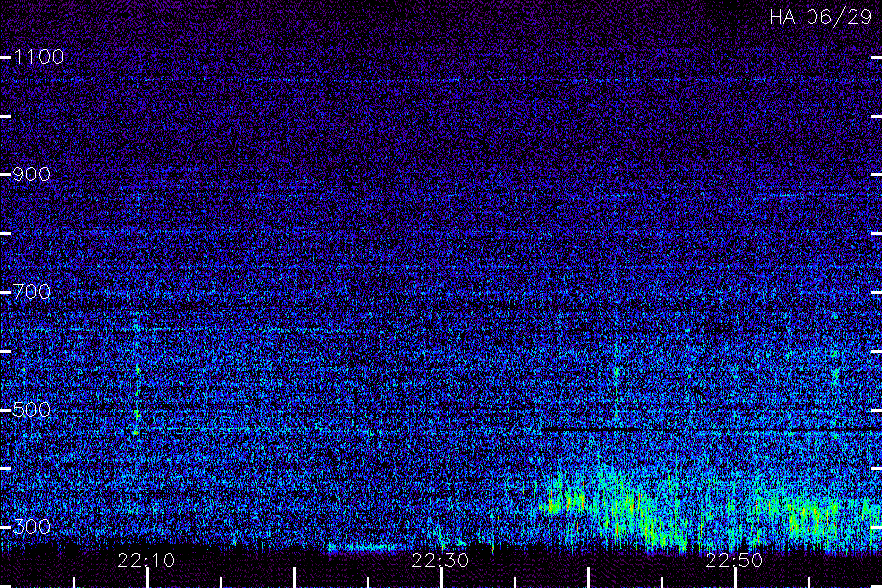Image resolution: width=882 pixels, height=588 pixels.
Task: Click the 1100 frequency axis label
Action: pyautogui.click(x=38, y=57)
